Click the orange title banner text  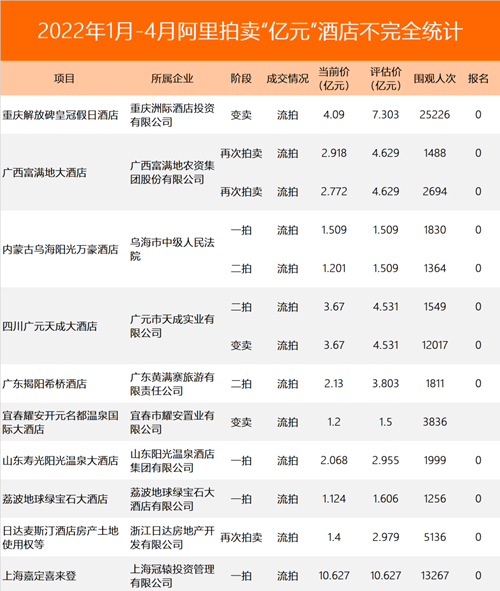coord(250,31)
